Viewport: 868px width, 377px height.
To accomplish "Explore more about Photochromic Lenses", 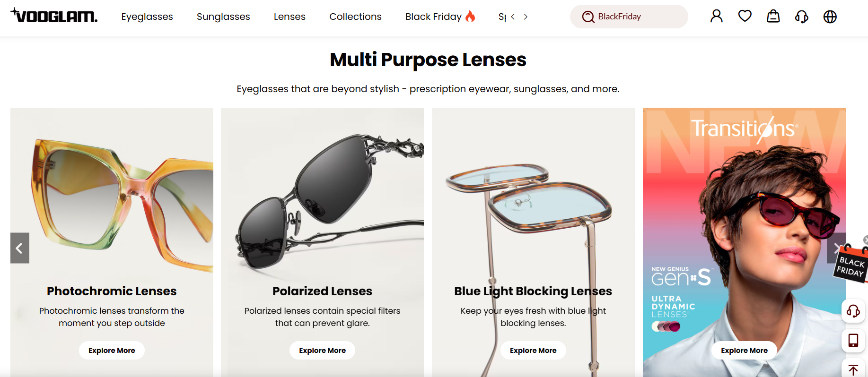I will coord(112,351).
